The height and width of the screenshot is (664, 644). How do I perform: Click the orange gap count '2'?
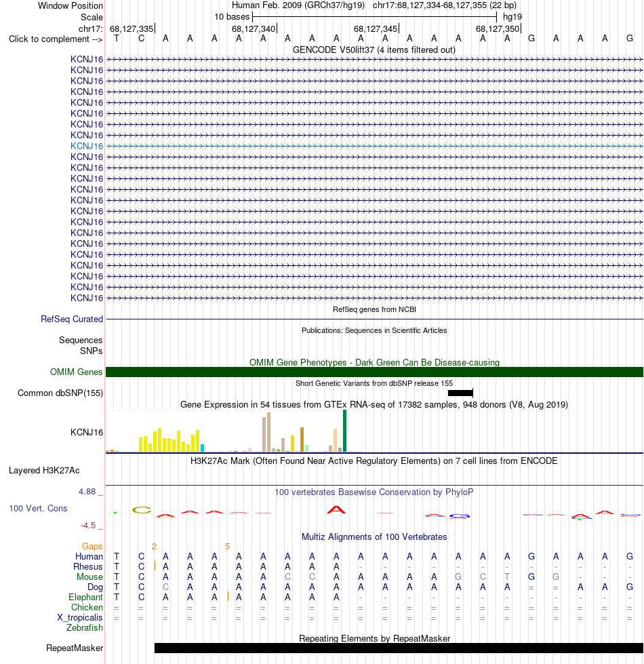[154, 546]
